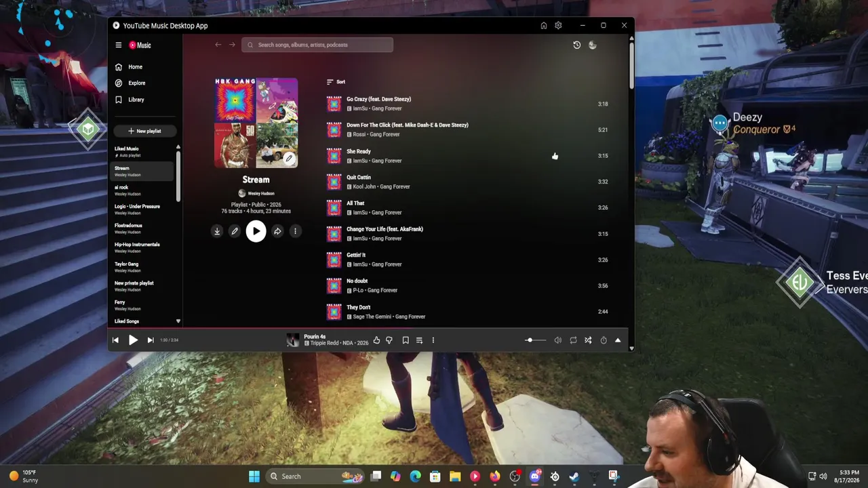Click the 'Gettin' It' album thumbnail
This screenshot has width=868, height=488.
click(334, 260)
